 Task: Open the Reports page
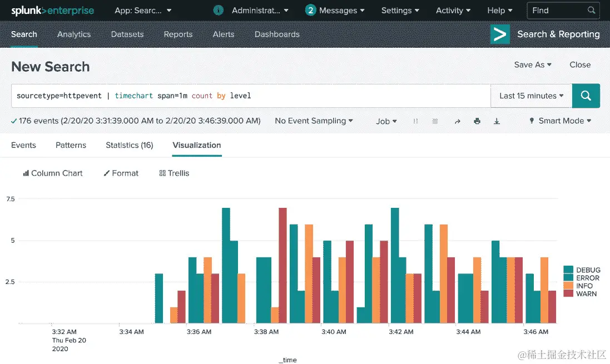178,34
